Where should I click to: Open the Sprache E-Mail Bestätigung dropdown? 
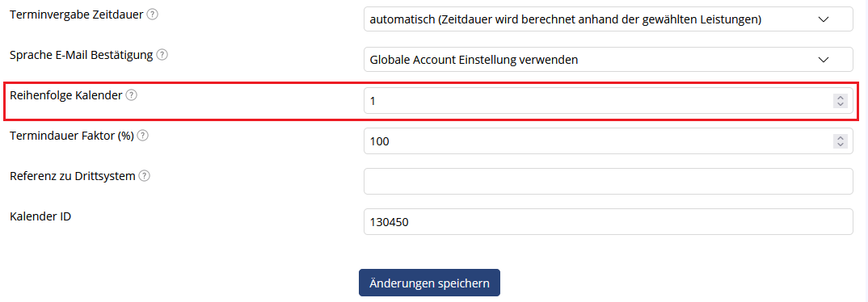point(609,60)
